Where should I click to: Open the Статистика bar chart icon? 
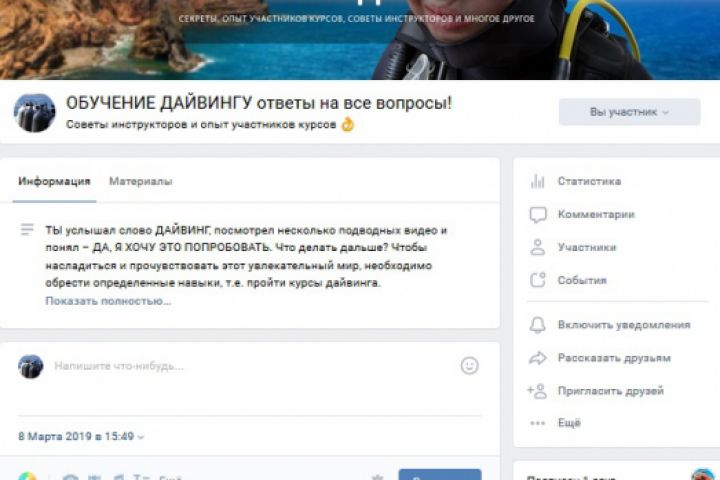tap(537, 181)
